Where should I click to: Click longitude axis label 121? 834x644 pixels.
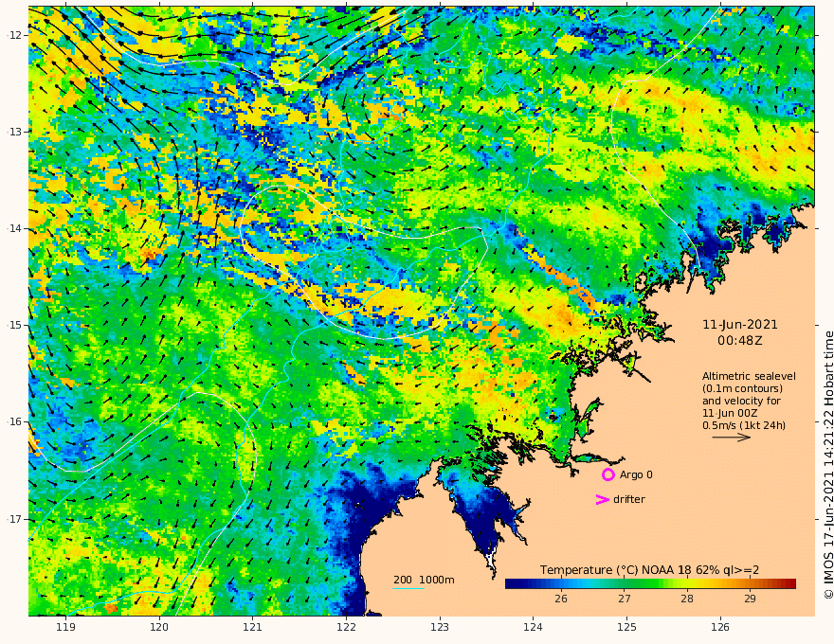coord(253,627)
